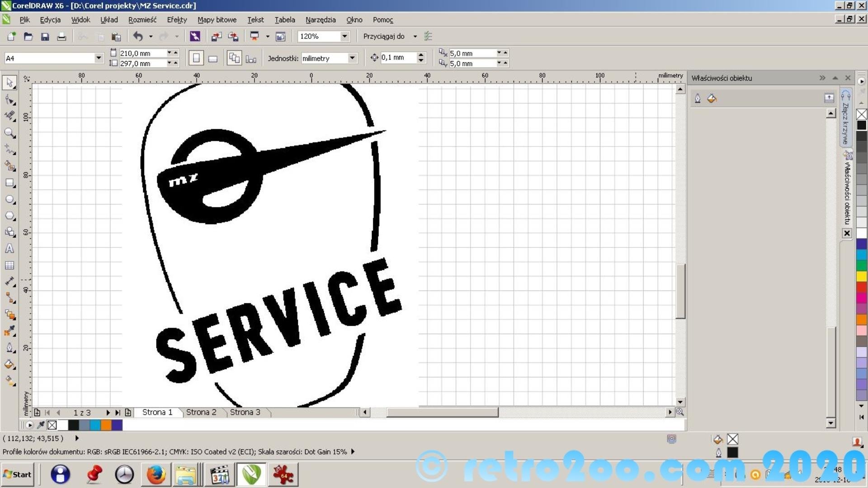Click the Print icon in the toolbar
Screen dimensions: 868x488
61,37
